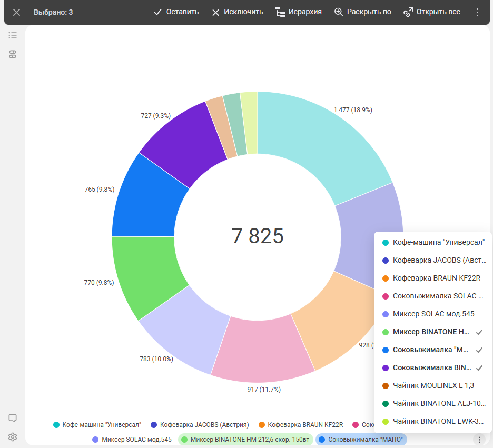Uncheck Соковыжималка "М..." in the legend popup
Viewport: 493px width, 448px height.
(432, 350)
